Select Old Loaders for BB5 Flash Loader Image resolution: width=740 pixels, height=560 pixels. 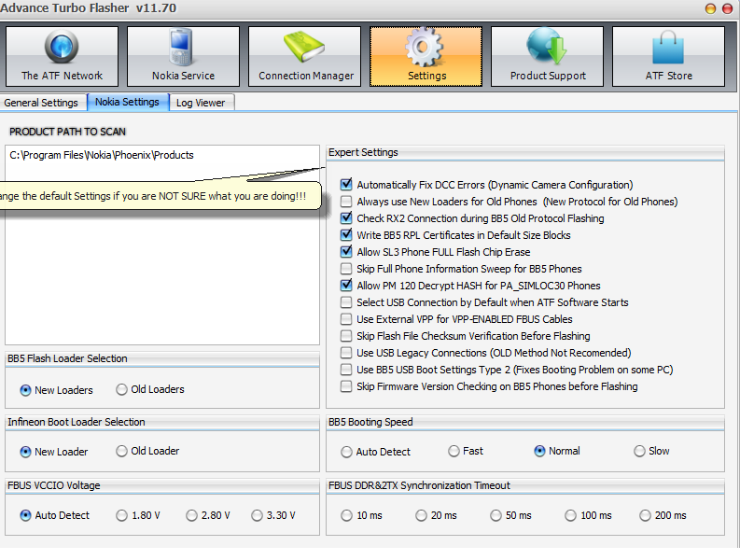121,389
